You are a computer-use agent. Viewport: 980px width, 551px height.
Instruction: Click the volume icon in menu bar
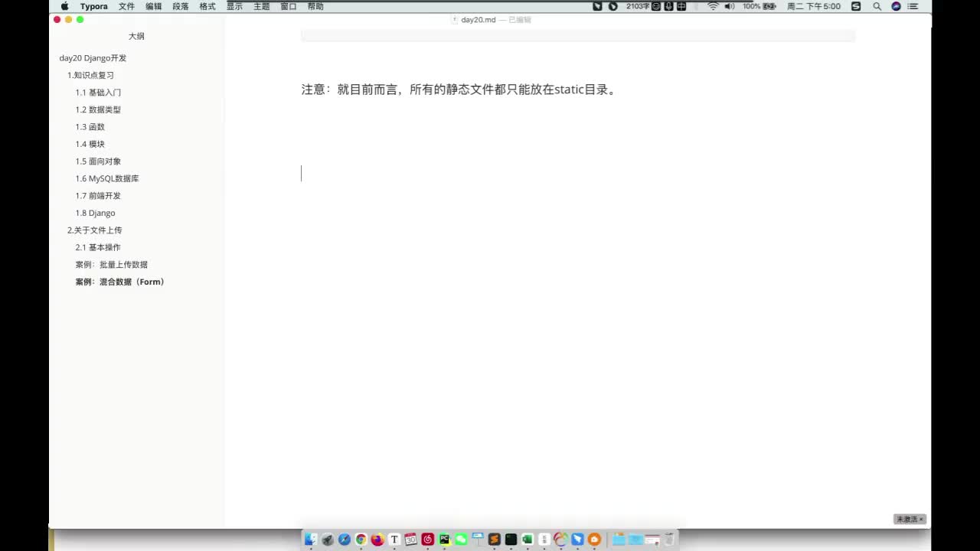pyautogui.click(x=730, y=6)
